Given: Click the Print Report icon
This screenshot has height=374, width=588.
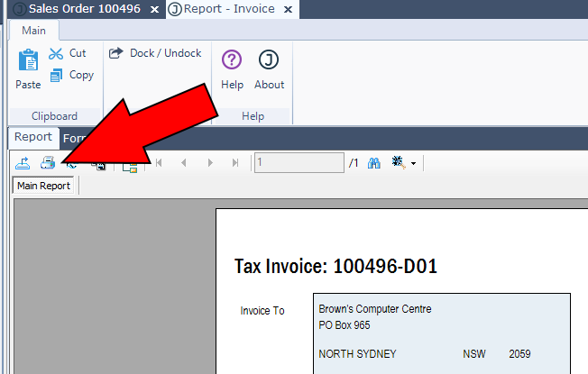Looking at the screenshot, I should pos(48,163).
